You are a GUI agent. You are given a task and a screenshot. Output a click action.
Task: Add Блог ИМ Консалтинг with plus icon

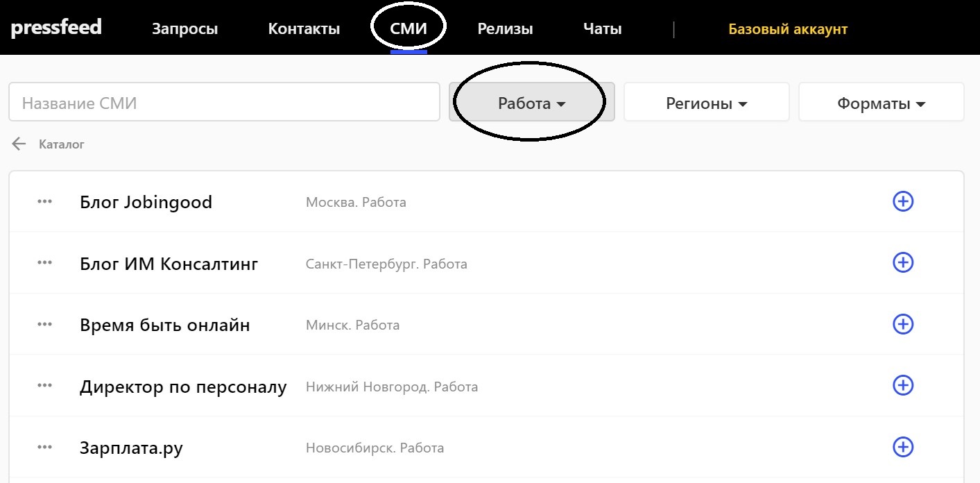tap(902, 263)
